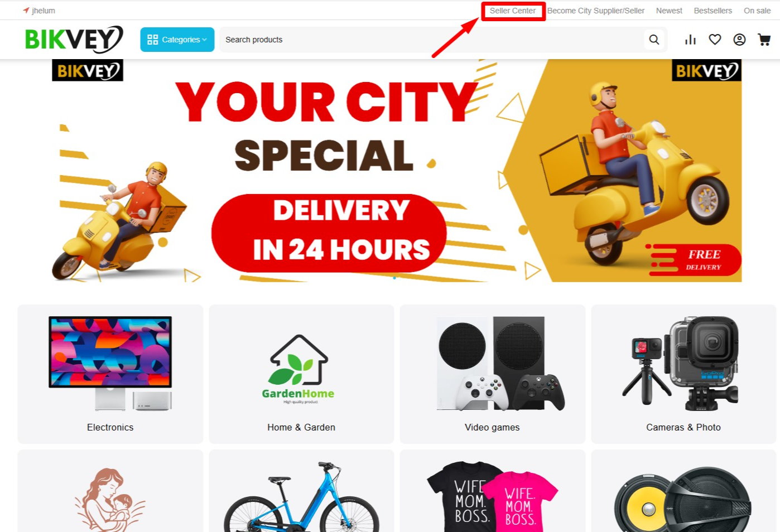Go to the Newest products link
Image resolution: width=780 pixels, height=532 pixels.
click(669, 11)
